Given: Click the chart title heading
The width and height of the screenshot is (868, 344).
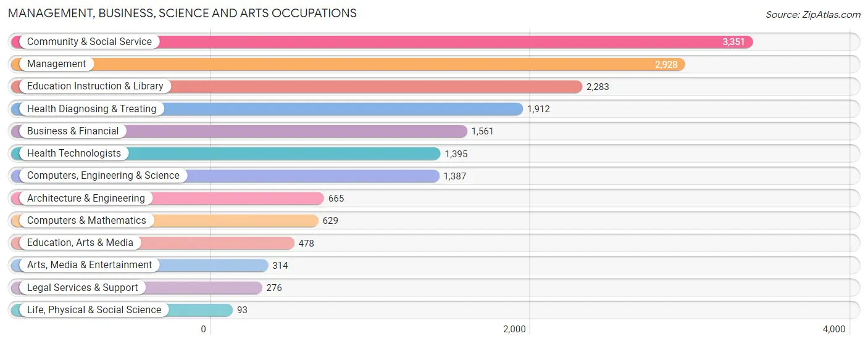Looking at the screenshot, I should pos(182,13).
